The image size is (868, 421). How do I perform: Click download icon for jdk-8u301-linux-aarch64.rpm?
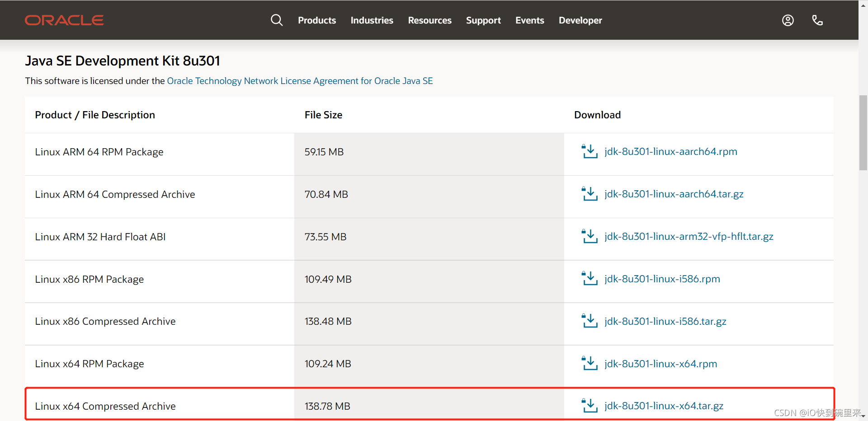coord(590,151)
